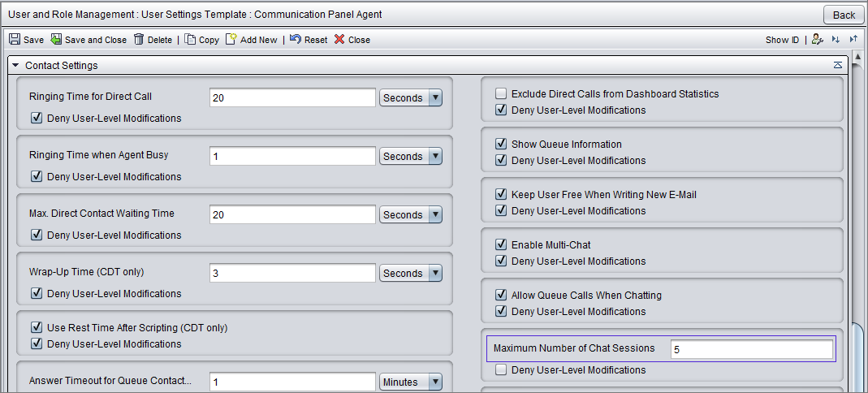Click the Copy documents icon
This screenshot has width=868, height=393.
(190, 39)
